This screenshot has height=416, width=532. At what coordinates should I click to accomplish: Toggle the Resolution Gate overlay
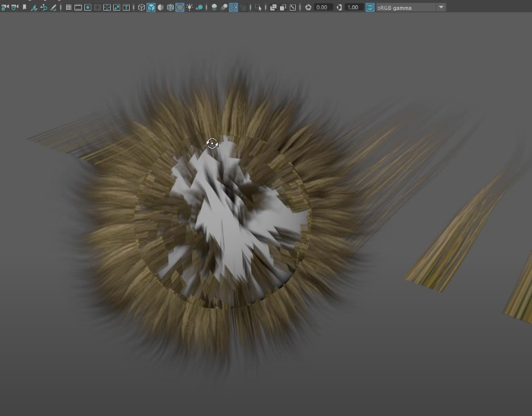(88, 7)
